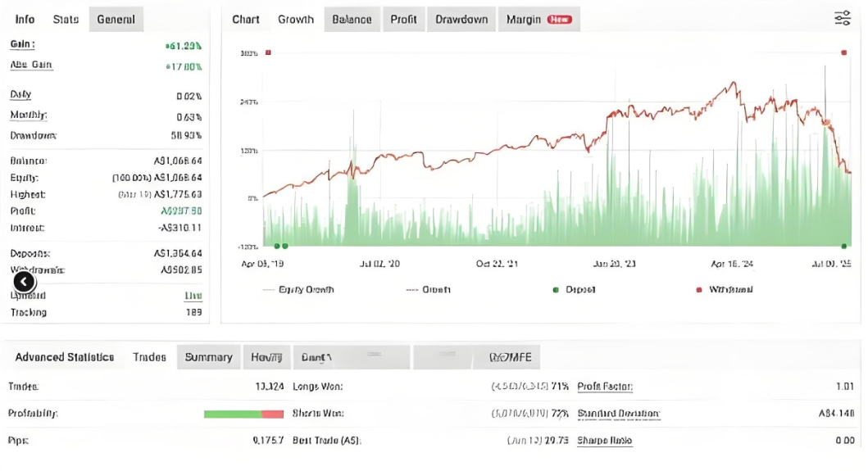
Task: Open the chart settings sliders icon
Action: tap(843, 18)
